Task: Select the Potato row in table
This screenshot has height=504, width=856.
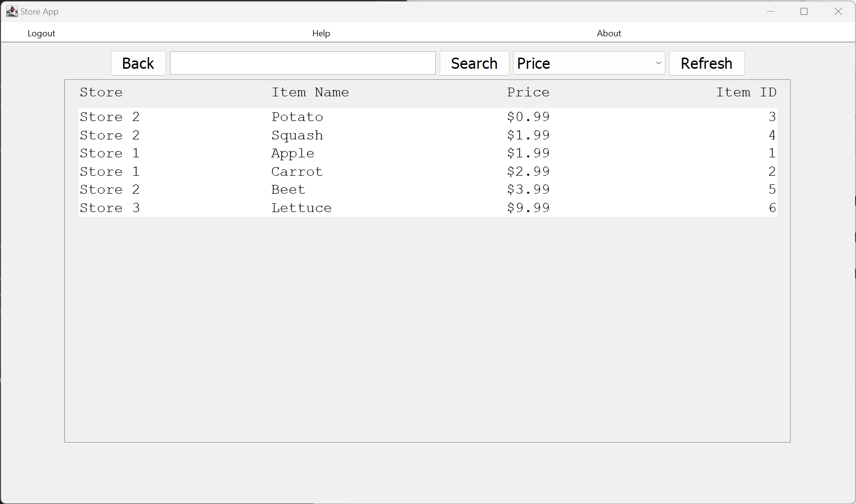Action: 297,117
